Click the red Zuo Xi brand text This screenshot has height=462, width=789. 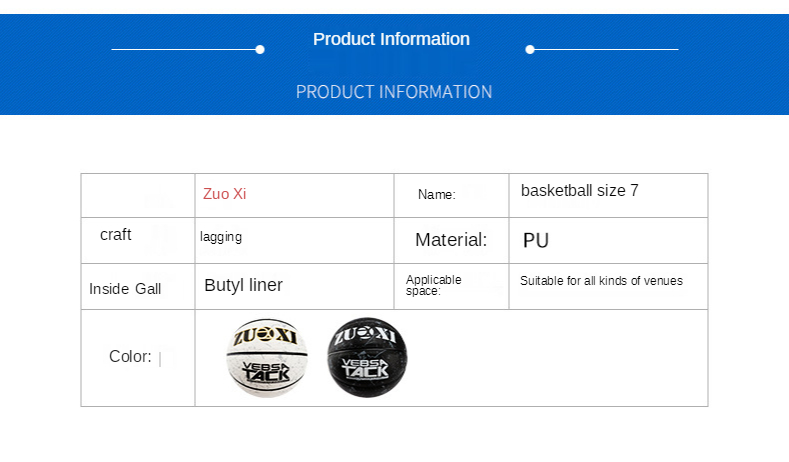pos(224,194)
